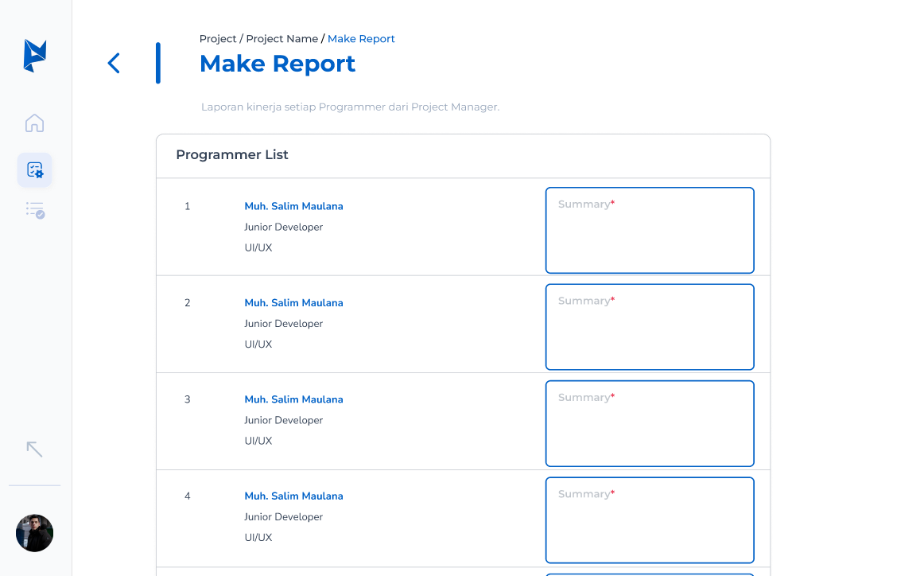This screenshot has width=924, height=576.
Task: Focus the Summary field for programmer 3
Action: coord(650,424)
